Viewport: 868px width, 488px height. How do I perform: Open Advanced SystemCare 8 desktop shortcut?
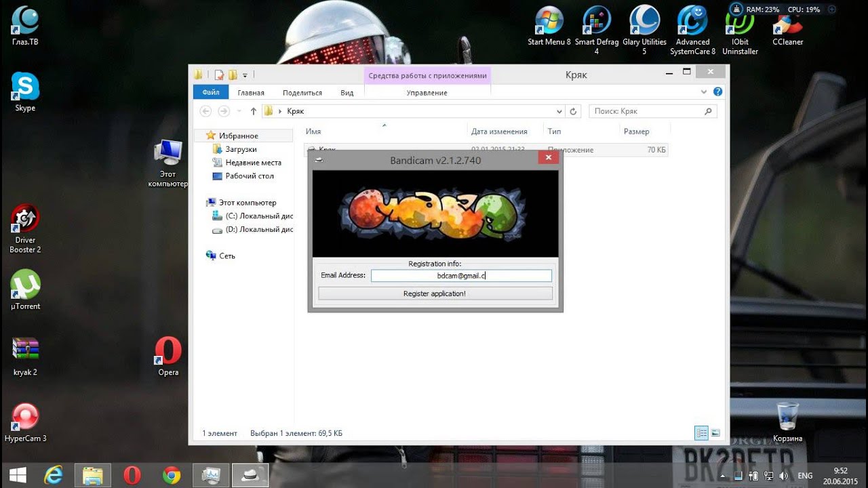point(692,30)
